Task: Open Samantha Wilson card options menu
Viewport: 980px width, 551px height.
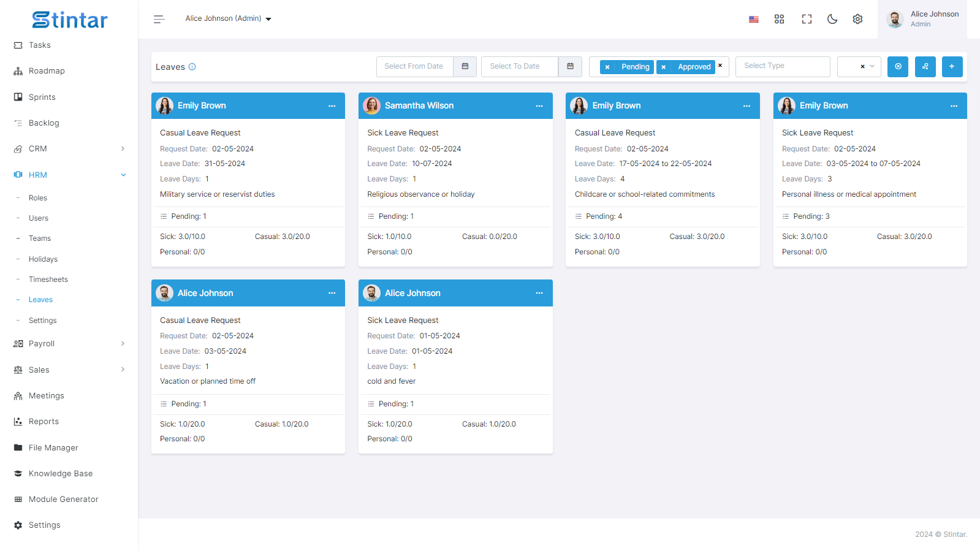Action: point(539,106)
